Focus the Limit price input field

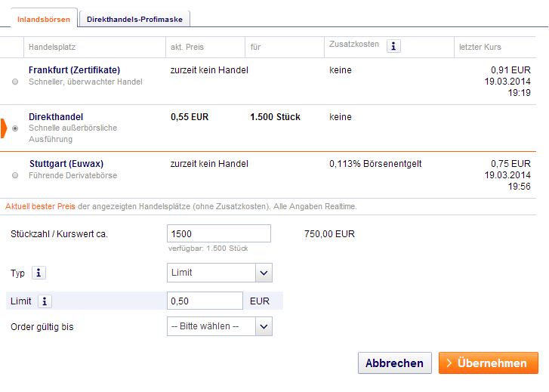205,301
